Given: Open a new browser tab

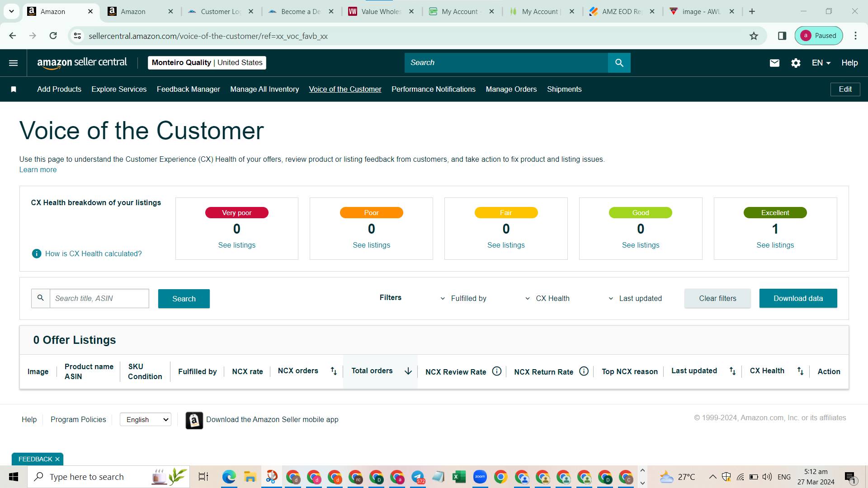Looking at the screenshot, I should click(752, 11).
